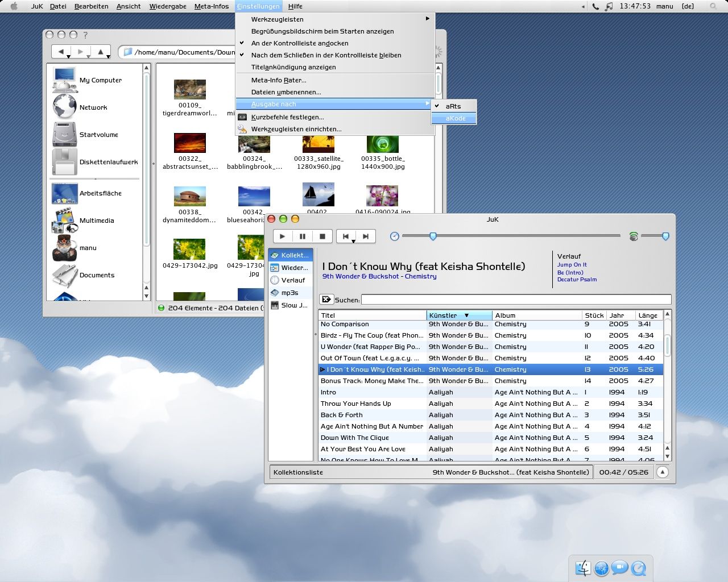Click music note icon in top menu bar
728x582 pixels.
point(609,6)
